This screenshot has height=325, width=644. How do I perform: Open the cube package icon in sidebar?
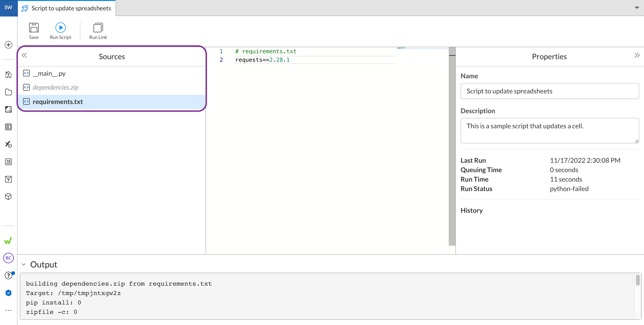pyautogui.click(x=8, y=196)
